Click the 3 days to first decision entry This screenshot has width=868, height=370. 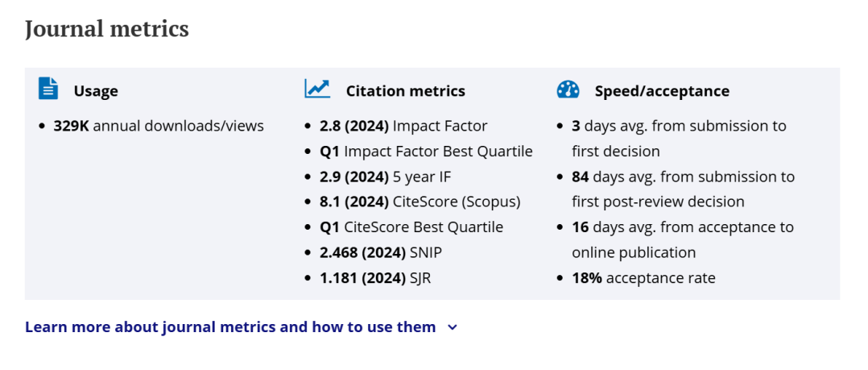680,139
